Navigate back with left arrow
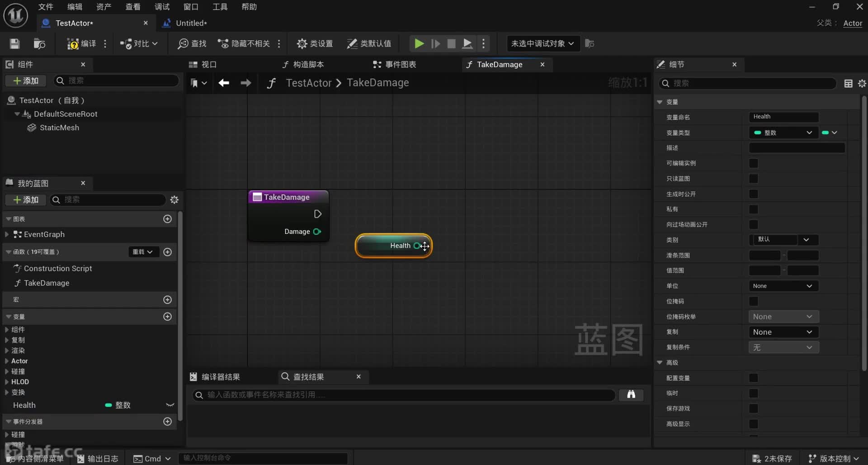This screenshot has height=465, width=868. pyautogui.click(x=224, y=83)
